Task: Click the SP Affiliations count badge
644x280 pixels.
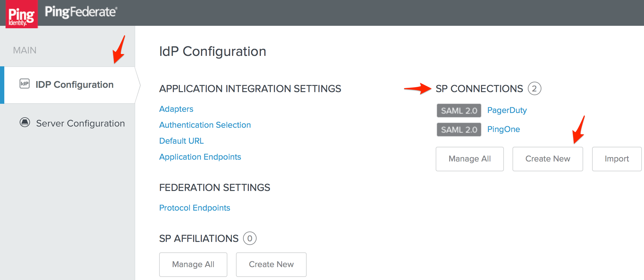Action: coord(250,238)
